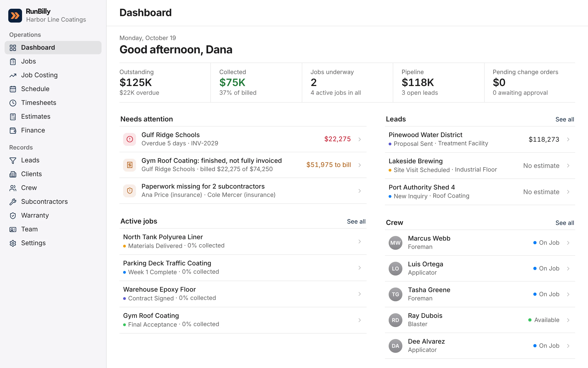Open the Jobs page from sidebar
588x368 pixels.
(x=53, y=61)
